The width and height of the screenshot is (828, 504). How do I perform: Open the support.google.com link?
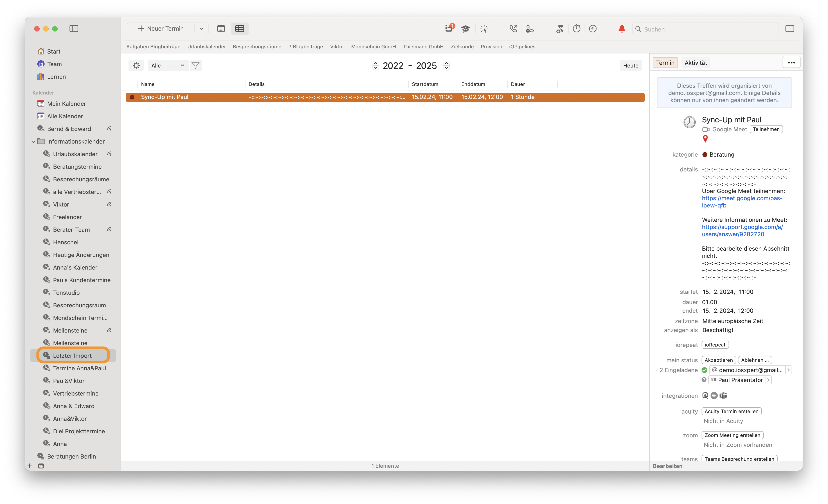click(742, 230)
